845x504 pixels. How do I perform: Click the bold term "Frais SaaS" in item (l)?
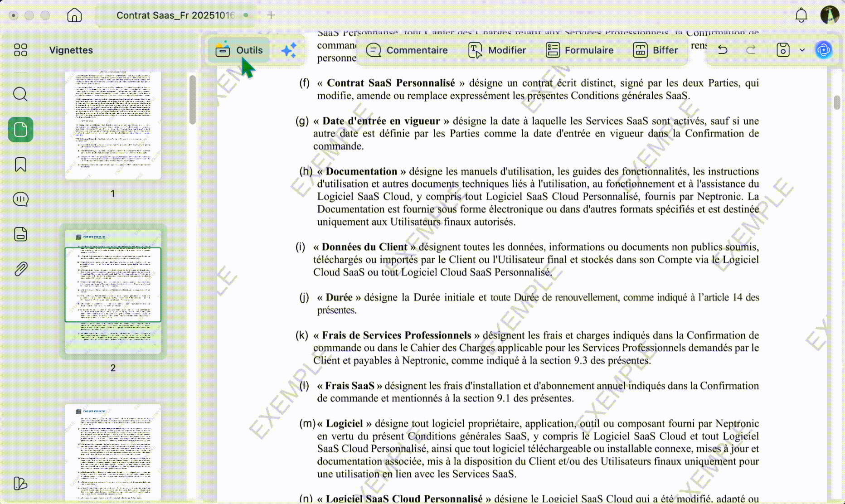pyautogui.click(x=350, y=386)
